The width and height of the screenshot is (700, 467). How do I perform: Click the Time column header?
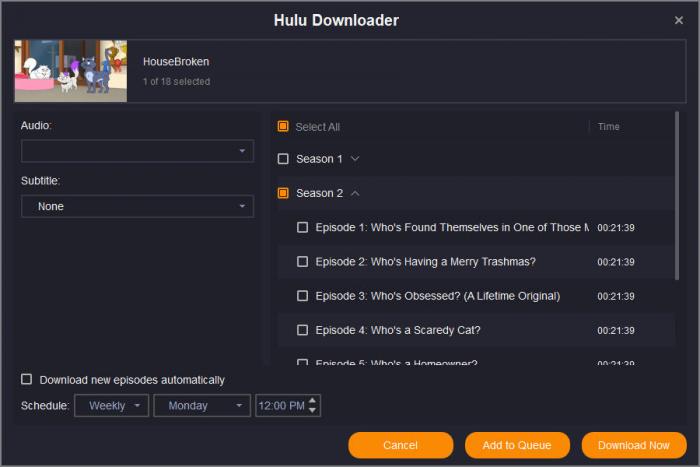tap(608, 127)
